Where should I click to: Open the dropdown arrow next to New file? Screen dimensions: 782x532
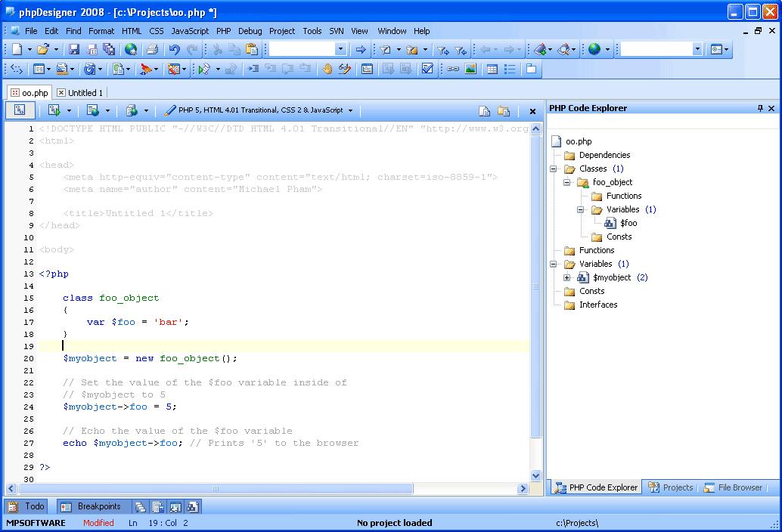tap(29, 49)
